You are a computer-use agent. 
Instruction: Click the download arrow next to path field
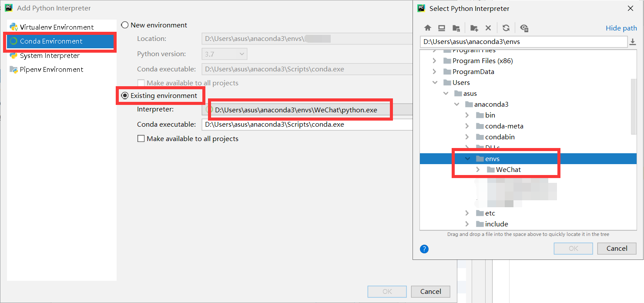[x=634, y=42]
